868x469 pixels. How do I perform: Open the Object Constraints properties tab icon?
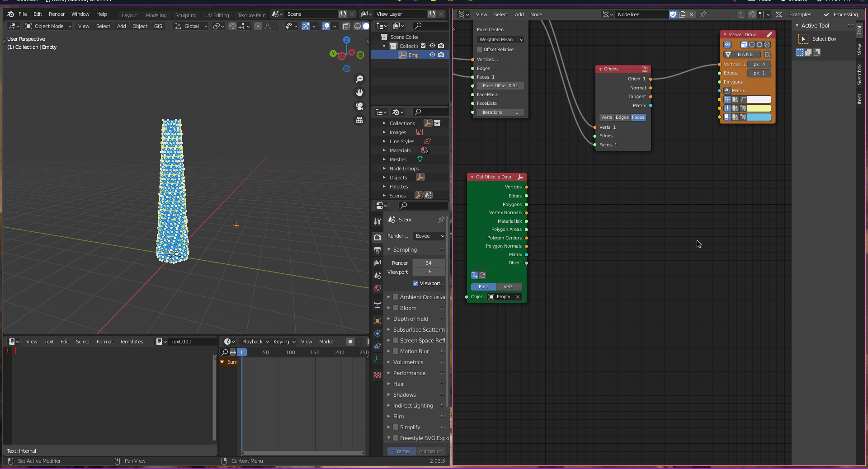click(x=377, y=346)
